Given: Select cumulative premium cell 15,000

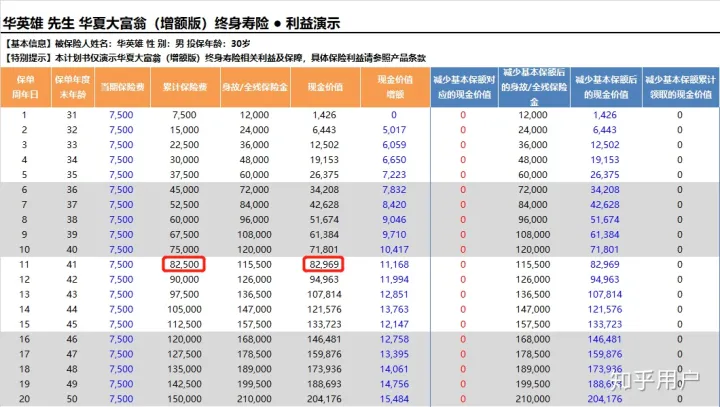Looking at the screenshot, I should [x=184, y=130].
